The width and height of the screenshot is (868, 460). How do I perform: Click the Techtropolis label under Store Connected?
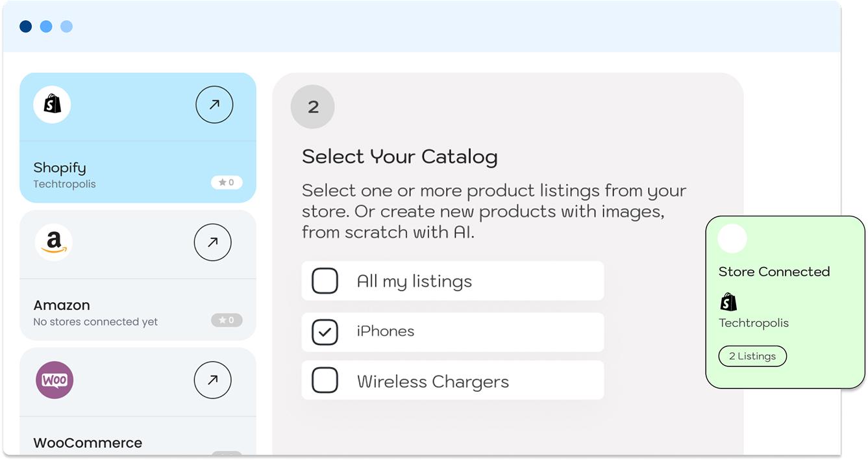(x=753, y=322)
